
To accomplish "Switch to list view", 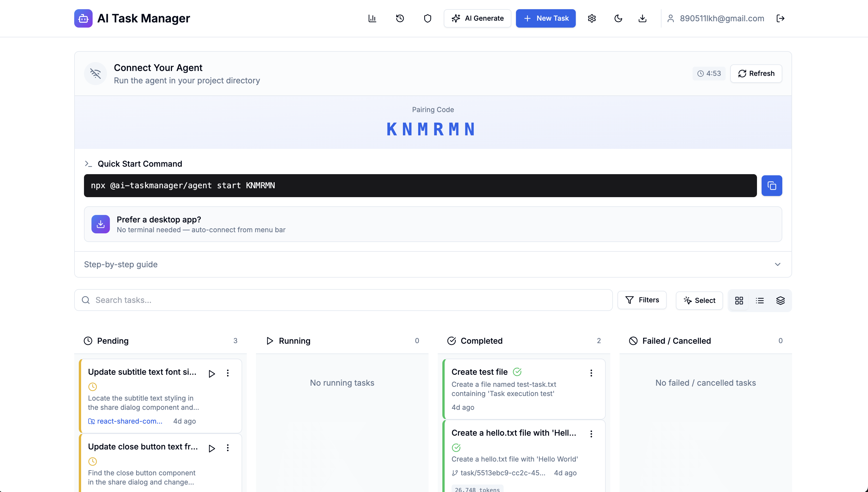I will coord(760,300).
